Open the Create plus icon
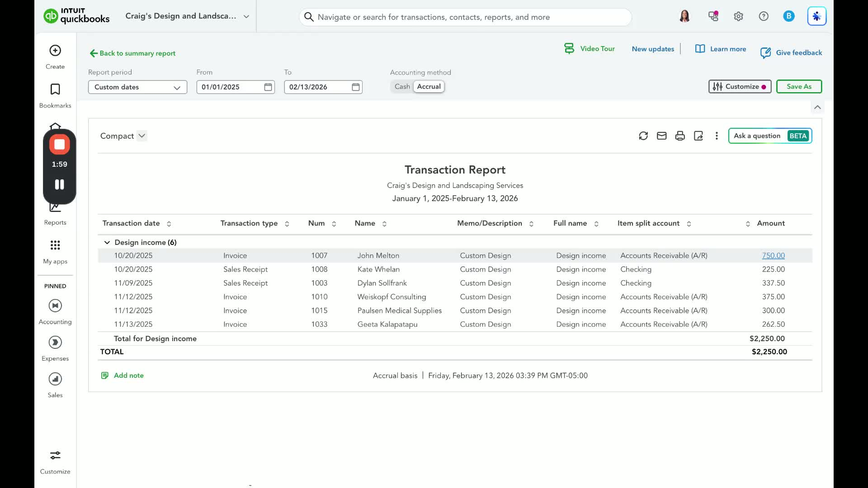868x488 pixels. [55, 51]
